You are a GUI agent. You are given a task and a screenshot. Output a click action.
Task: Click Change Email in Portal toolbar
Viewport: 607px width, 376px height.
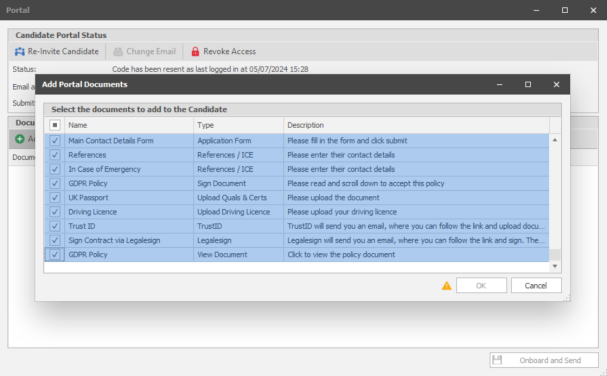point(144,52)
